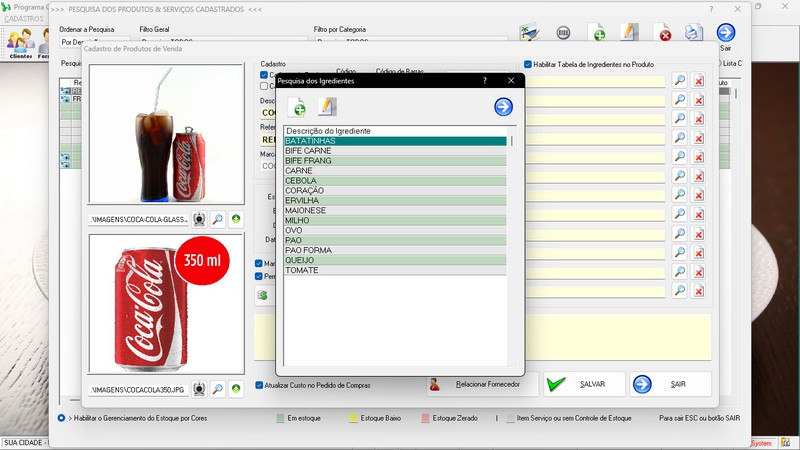The height and width of the screenshot is (450, 800).
Task: Add image beside COCA-COLA-GLASS path
Action: (x=236, y=219)
